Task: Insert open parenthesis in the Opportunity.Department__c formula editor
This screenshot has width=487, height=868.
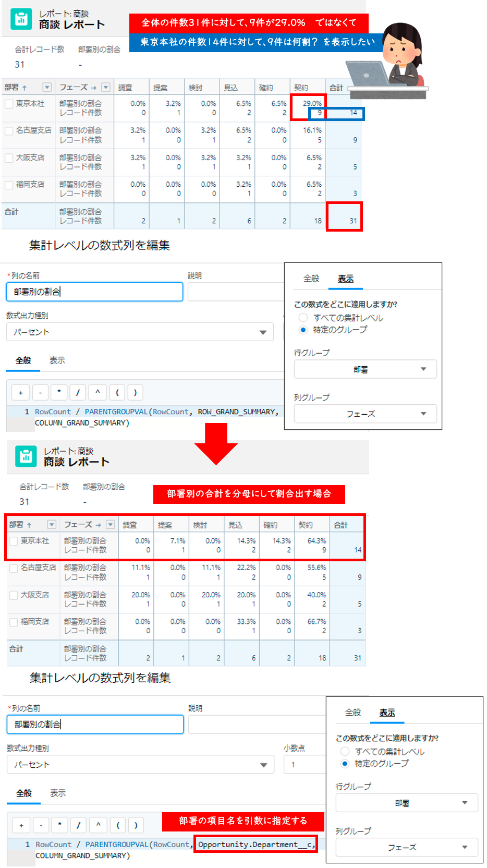Action: coord(117,825)
